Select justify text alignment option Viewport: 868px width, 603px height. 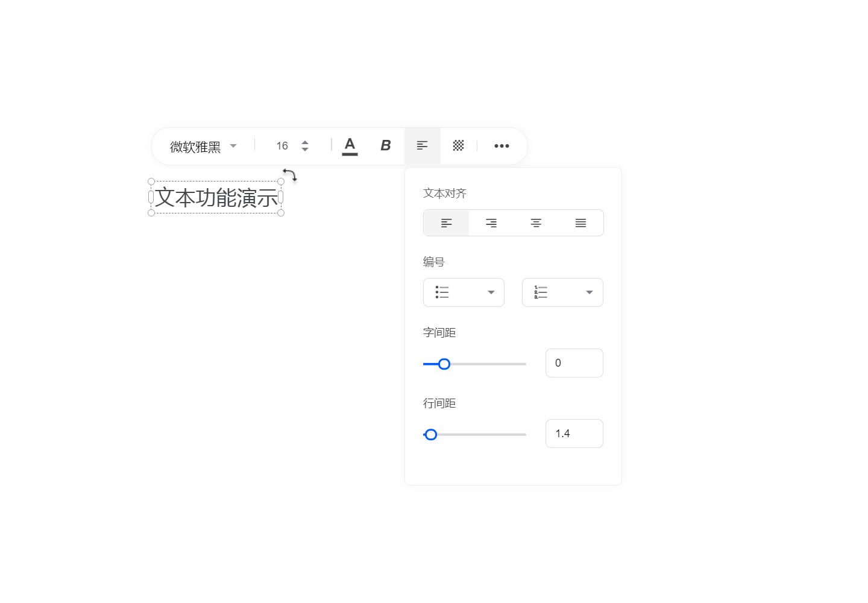point(580,223)
